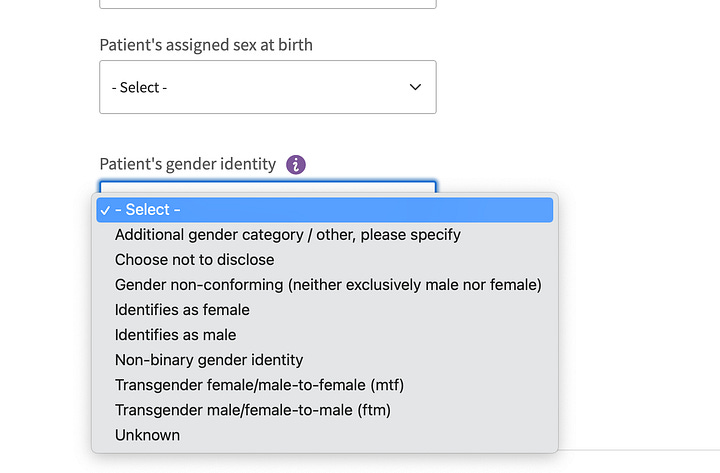Click the "- Select -" placeholder in sex dropdown
Image resolution: width=720 pixels, height=473 pixels.
[x=140, y=87]
